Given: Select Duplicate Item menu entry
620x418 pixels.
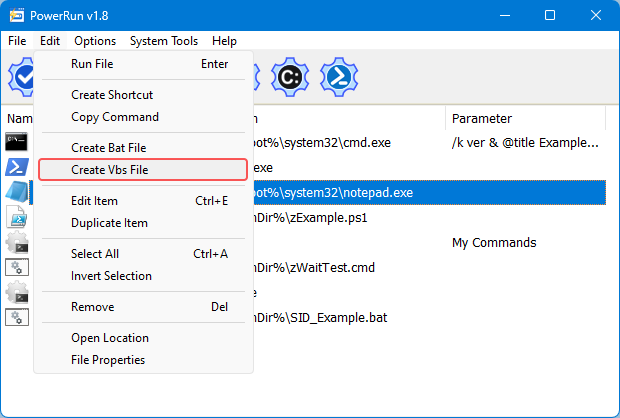Looking at the screenshot, I should coord(109,223).
